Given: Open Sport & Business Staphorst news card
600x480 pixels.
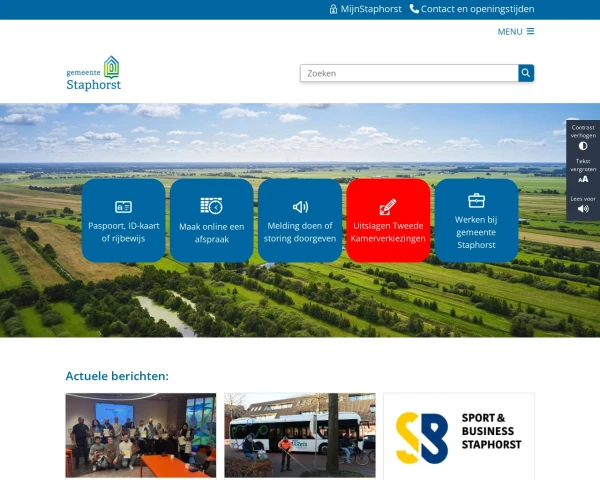Looking at the screenshot, I should click(459, 436).
